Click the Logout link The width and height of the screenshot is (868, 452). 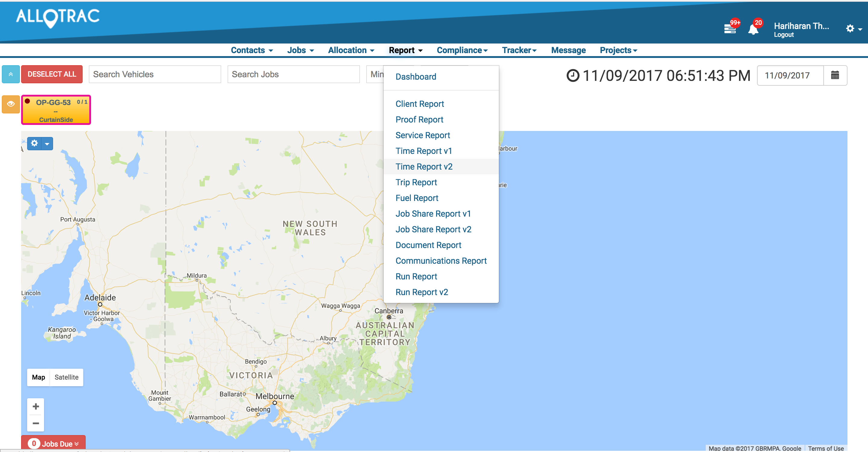(784, 35)
